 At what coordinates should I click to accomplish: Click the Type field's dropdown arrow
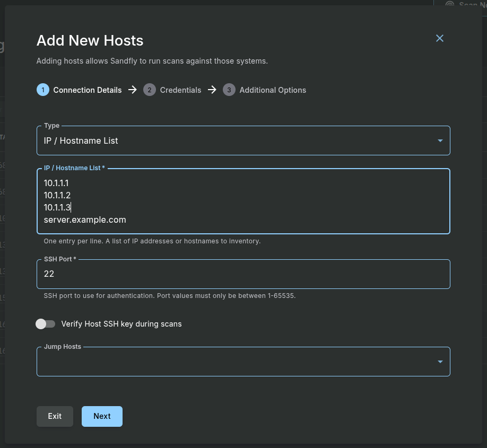[x=440, y=141]
